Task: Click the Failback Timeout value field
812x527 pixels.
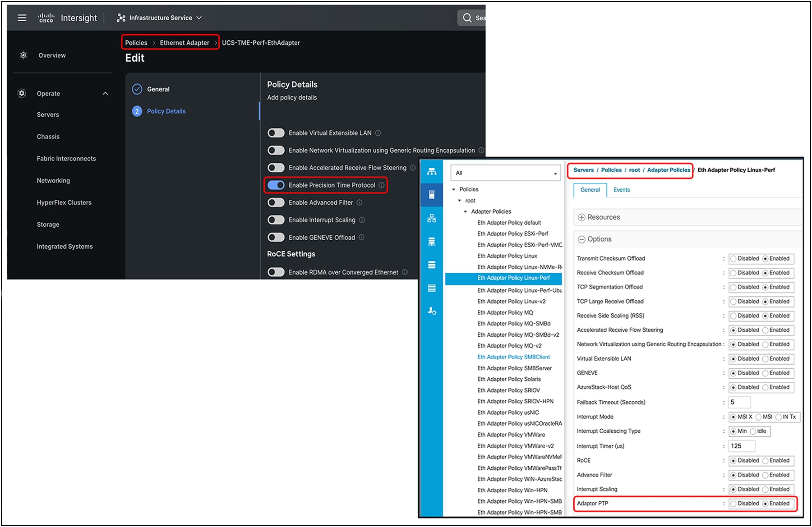Action: 739,402
